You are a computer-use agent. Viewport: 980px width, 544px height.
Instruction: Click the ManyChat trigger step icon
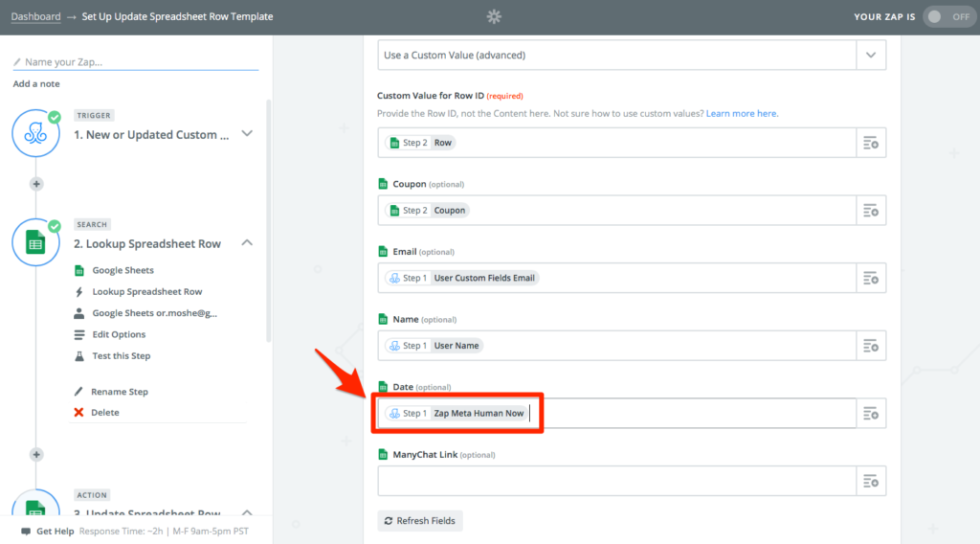point(35,133)
